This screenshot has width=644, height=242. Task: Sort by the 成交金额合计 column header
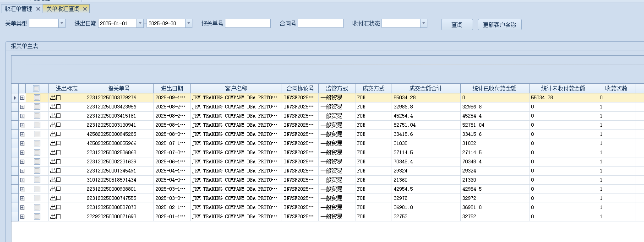(426, 88)
